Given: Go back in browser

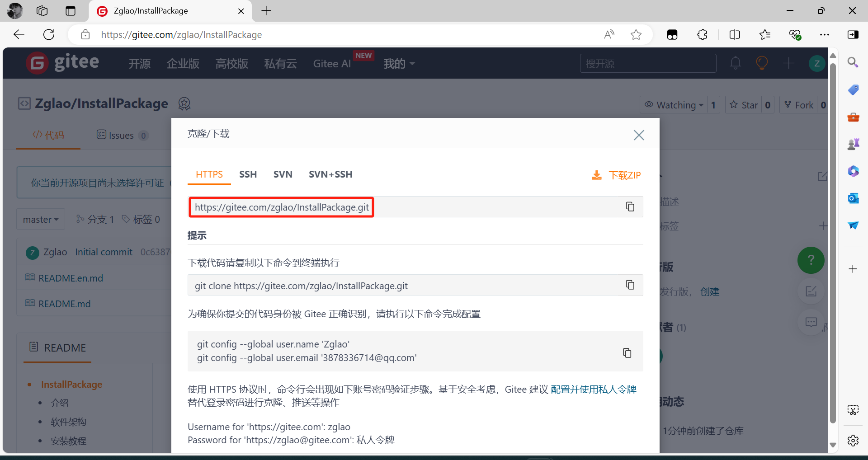Looking at the screenshot, I should (19, 35).
